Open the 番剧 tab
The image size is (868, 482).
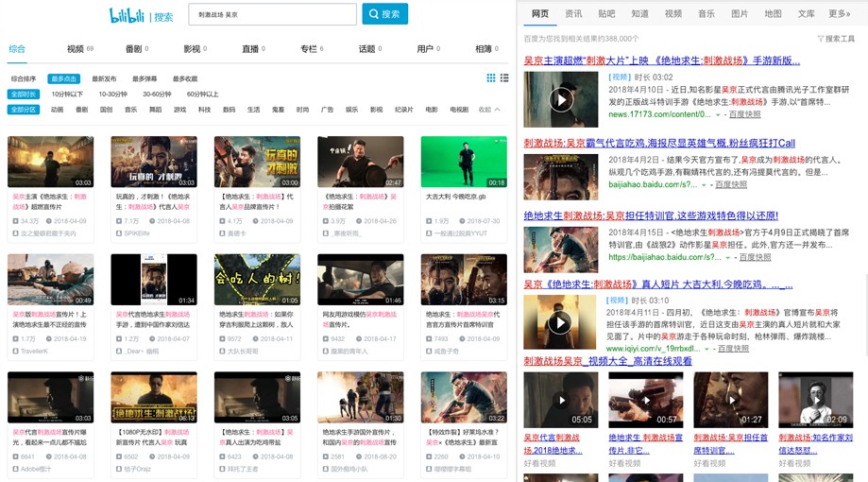[137, 49]
